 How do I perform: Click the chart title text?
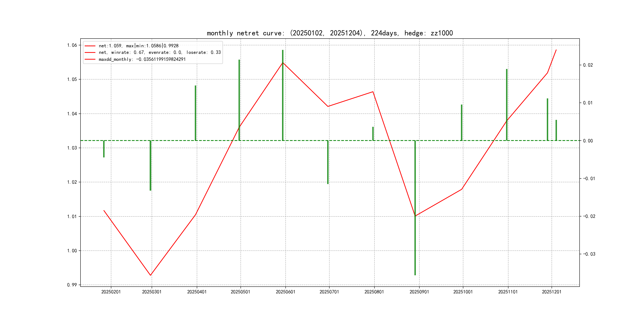click(x=330, y=33)
